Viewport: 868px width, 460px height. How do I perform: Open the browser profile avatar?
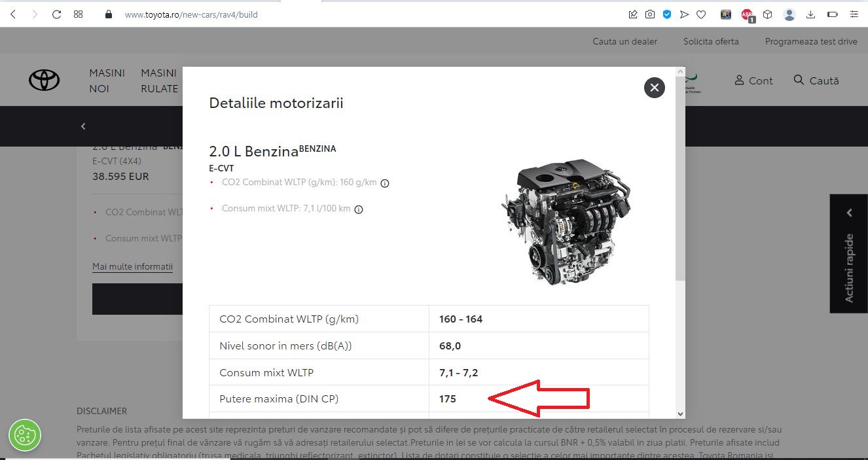[x=789, y=14]
